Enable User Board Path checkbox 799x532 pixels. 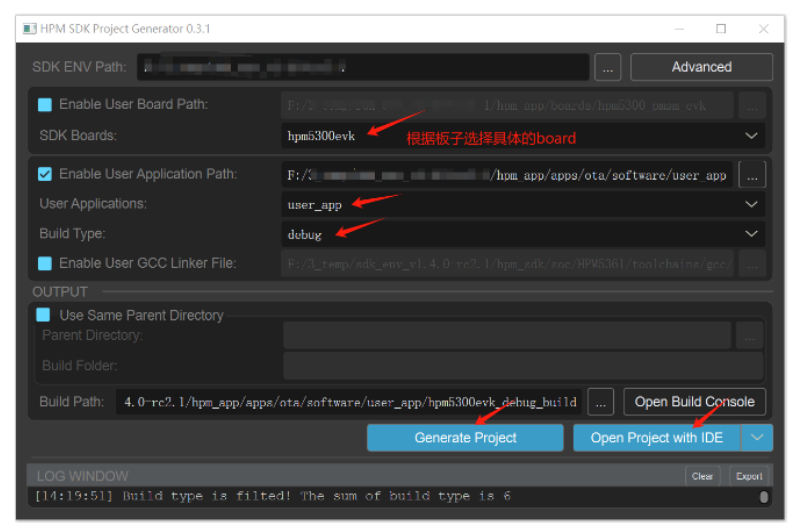45,105
